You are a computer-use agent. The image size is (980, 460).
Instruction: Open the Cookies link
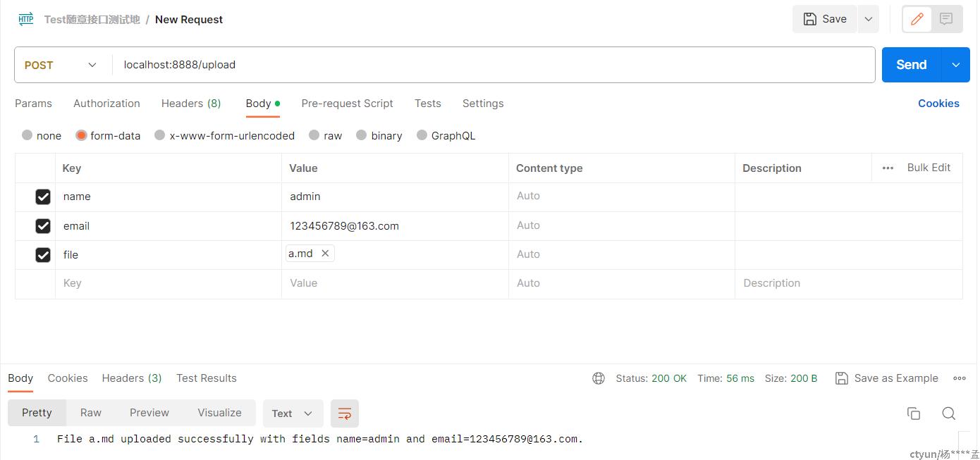[x=938, y=104]
